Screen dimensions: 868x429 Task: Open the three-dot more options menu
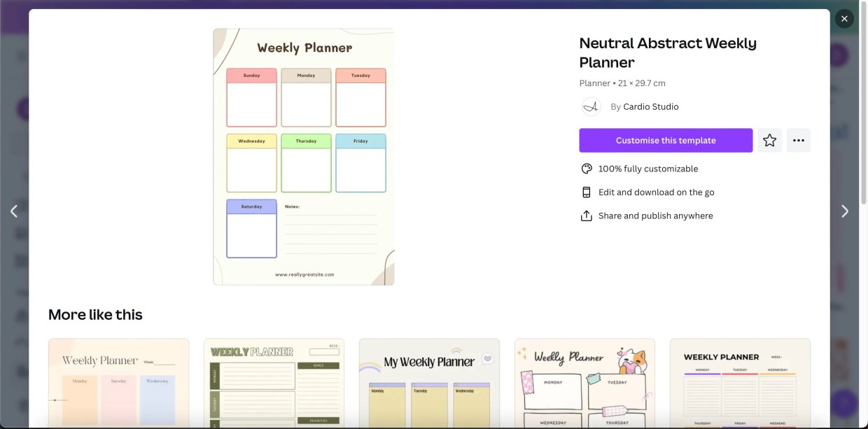799,140
